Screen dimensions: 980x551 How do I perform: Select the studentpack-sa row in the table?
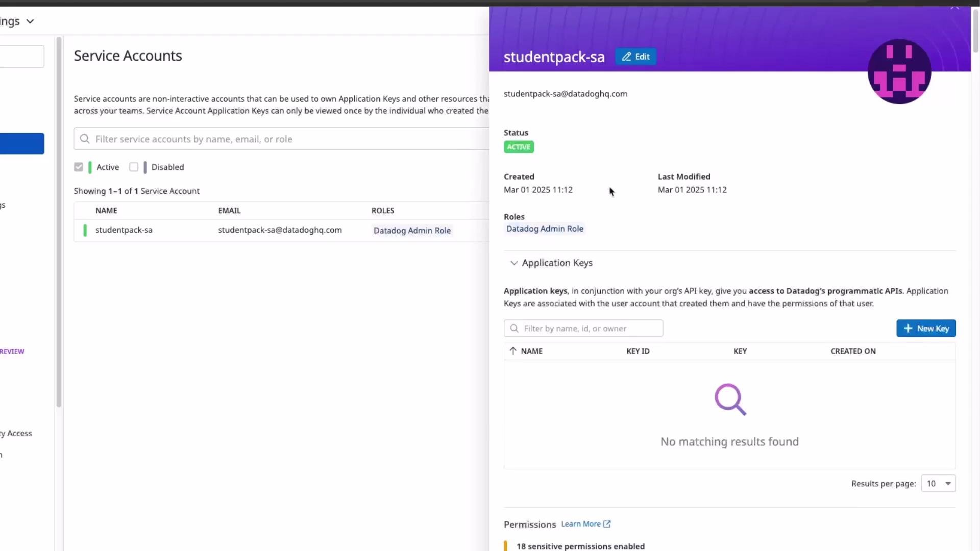click(281, 230)
